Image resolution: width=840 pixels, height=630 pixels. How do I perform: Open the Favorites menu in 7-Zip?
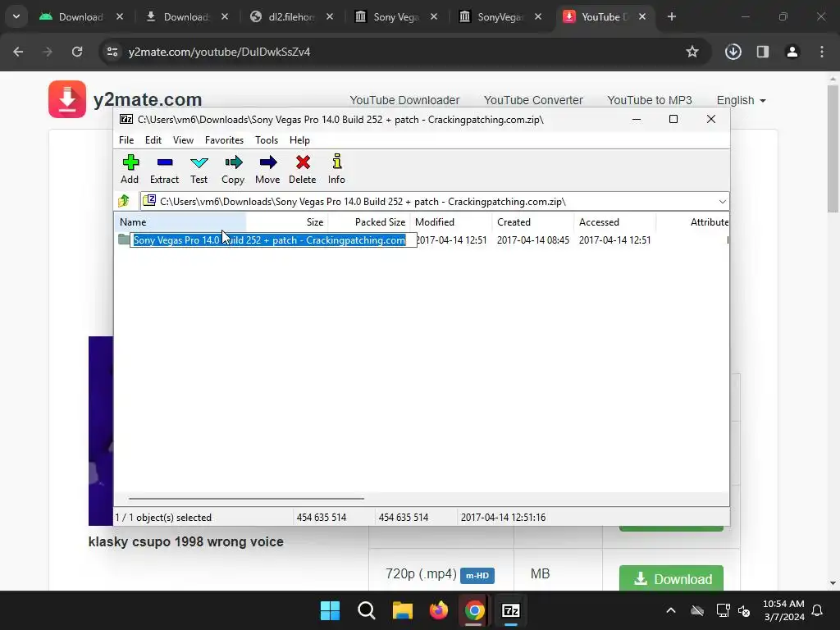(x=224, y=139)
